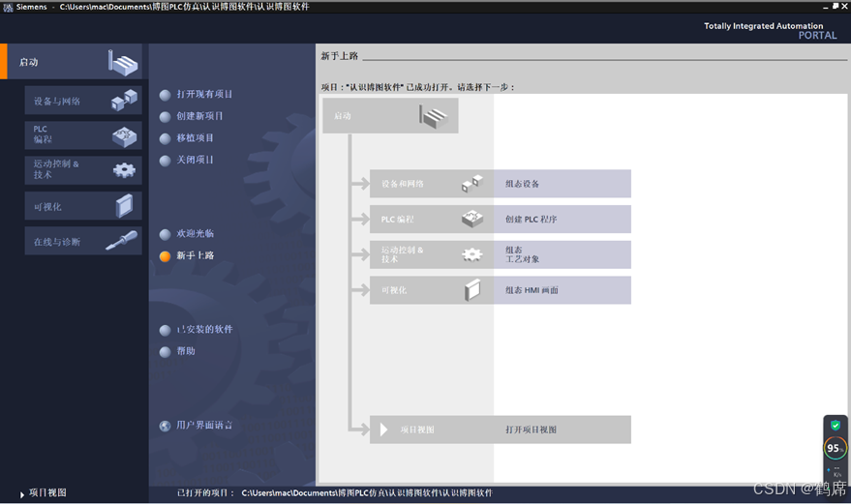Viewport: 851px width, 504px height.
Task: Click the green shield icon in floating widget
Action: (x=836, y=426)
